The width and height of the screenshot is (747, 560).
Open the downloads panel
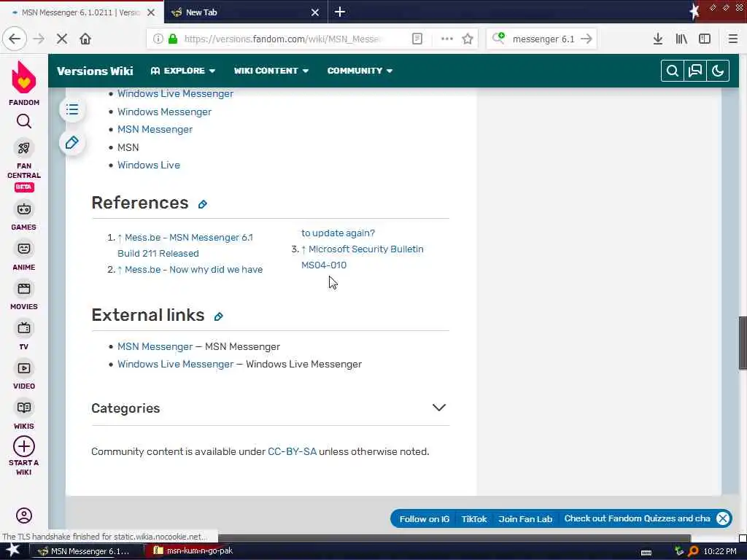658,39
